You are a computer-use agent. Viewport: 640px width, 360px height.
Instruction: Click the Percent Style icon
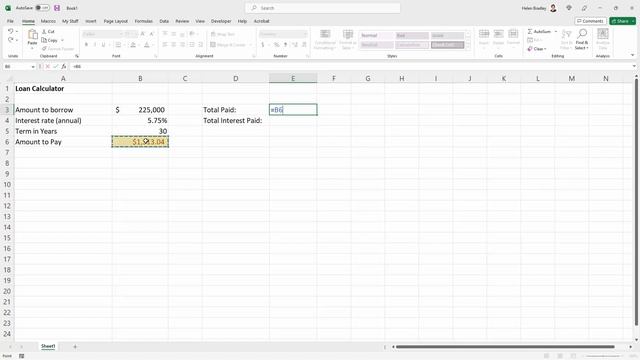point(277,44)
